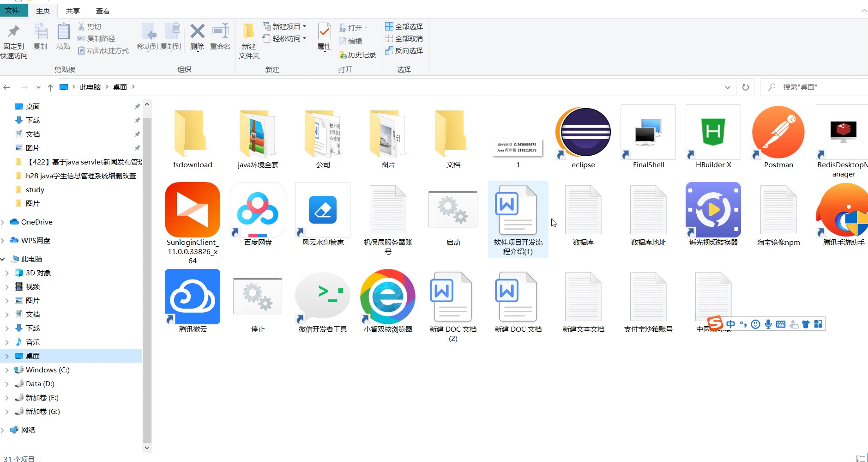868x462 pixels.
Task: Open HBuilder X shortcut icon
Action: point(713,133)
